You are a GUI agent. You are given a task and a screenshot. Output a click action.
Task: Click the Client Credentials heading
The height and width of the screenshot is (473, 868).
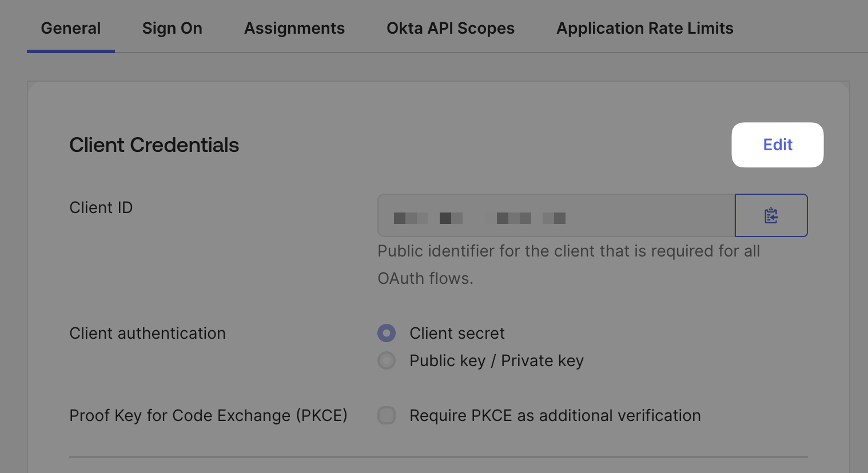[x=154, y=145]
